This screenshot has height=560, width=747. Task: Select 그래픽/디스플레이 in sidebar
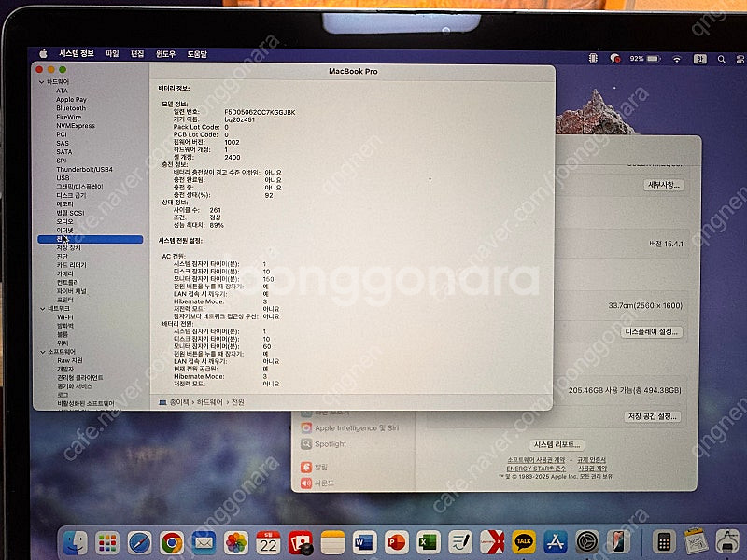point(79,187)
